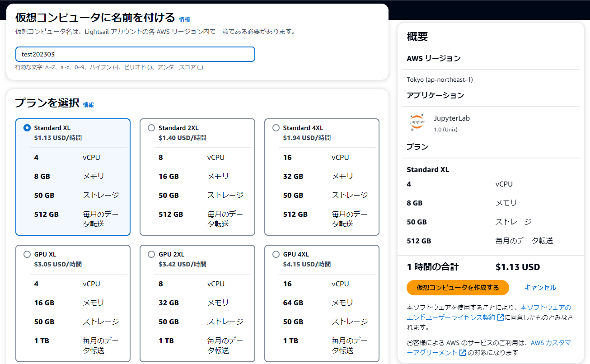Click the $3.05 USD/時間 price text

pos(58,264)
